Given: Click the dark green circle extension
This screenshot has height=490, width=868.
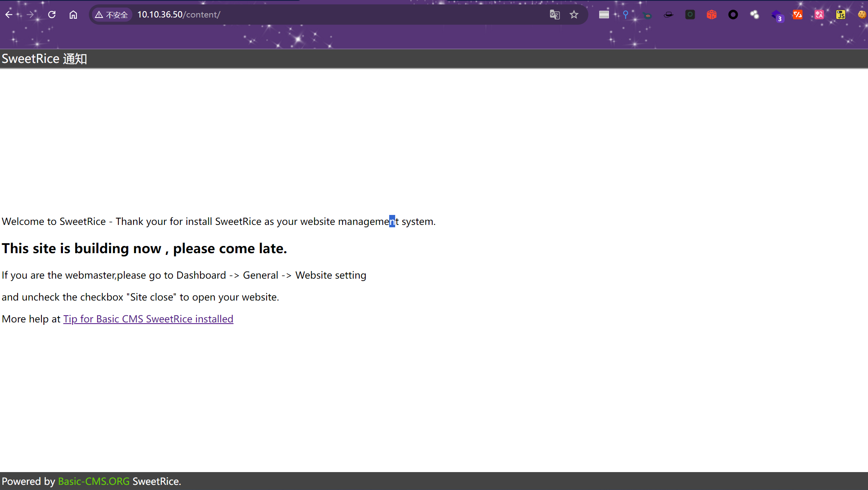Looking at the screenshot, I should (x=690, y=15).
